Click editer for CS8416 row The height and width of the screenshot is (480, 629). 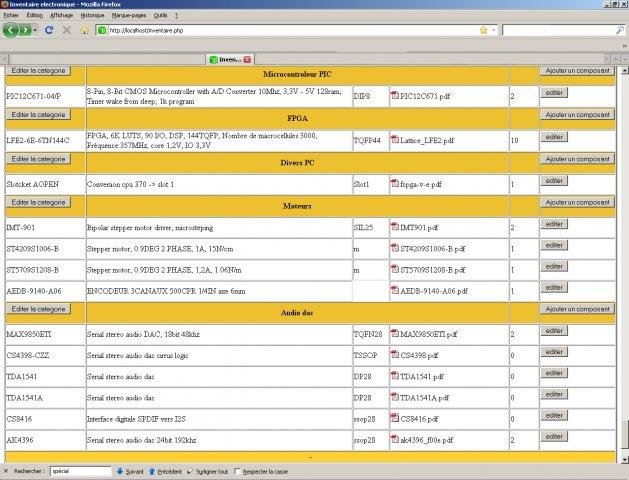coord(554,415)
